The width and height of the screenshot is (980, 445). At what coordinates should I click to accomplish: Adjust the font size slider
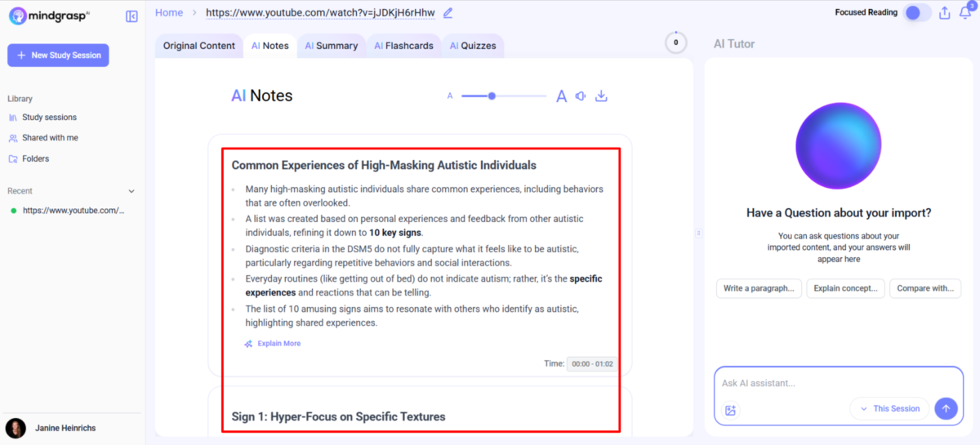point(492,96)
